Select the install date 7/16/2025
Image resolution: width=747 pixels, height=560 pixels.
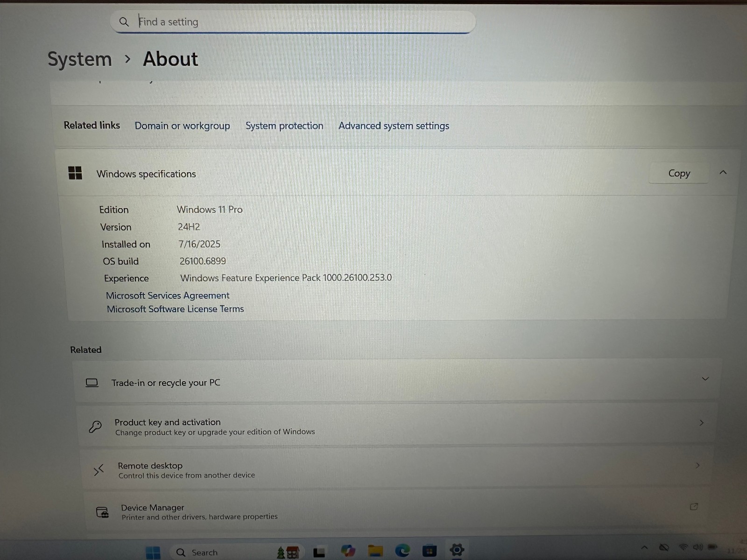[199, 244]
